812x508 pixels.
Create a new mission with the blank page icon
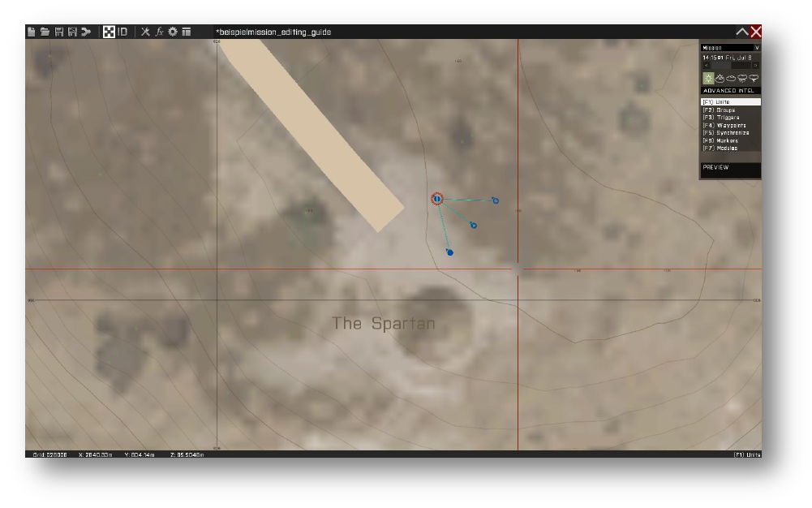(x=31, y=32)
